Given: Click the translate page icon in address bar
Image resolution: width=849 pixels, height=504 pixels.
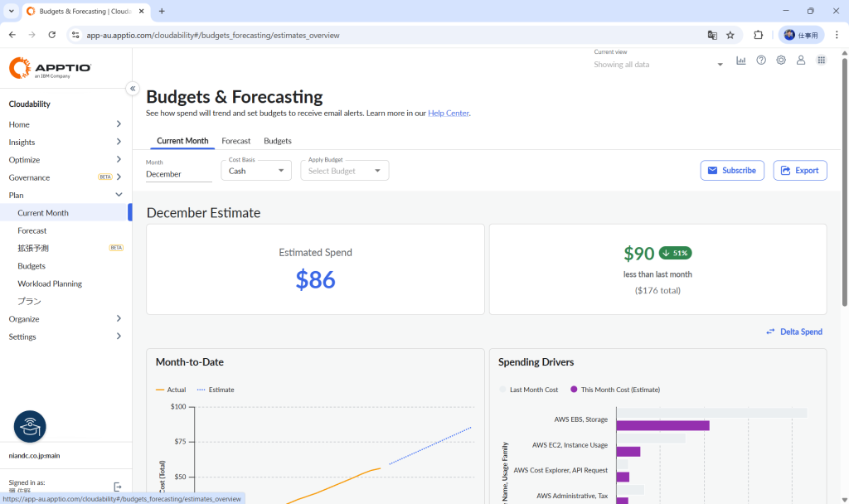Looking at the screenshot, I should [x=712, y=35].
